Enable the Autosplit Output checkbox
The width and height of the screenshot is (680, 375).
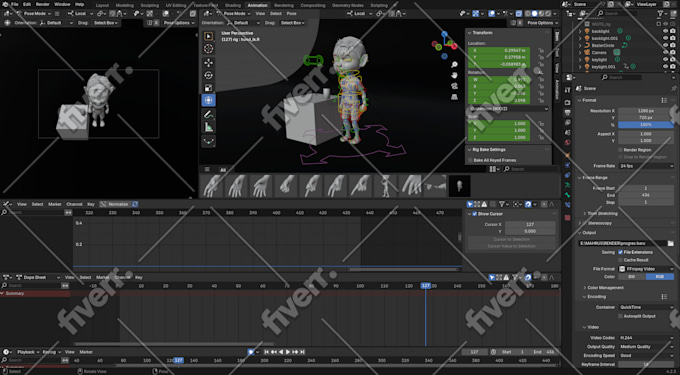coord(620,316)
